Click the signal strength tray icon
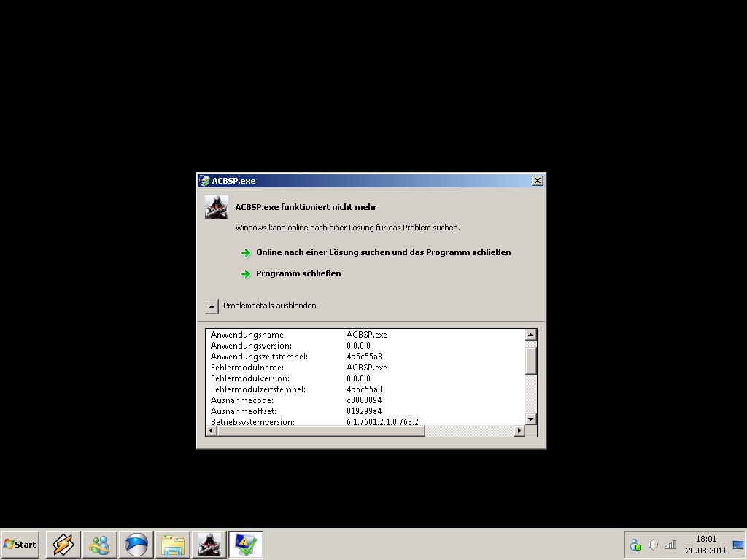Viewport: 747px width, 560px height. click(x=670, y=545)
